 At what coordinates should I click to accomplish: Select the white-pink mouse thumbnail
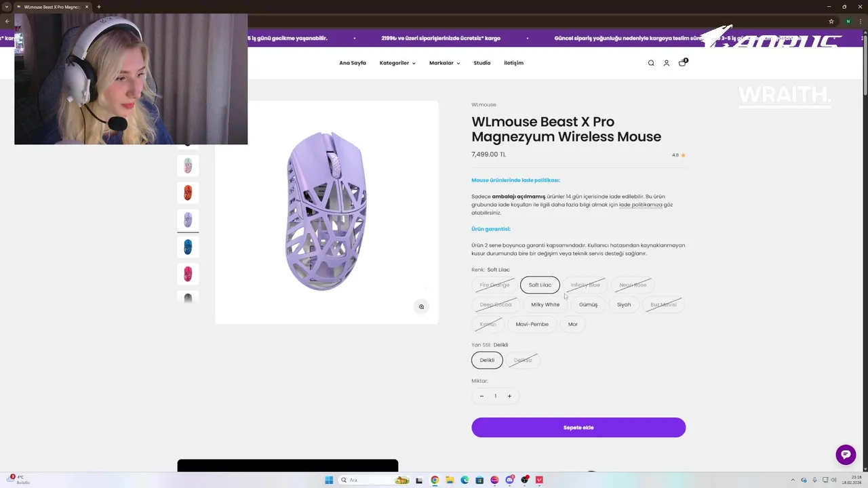188,165
